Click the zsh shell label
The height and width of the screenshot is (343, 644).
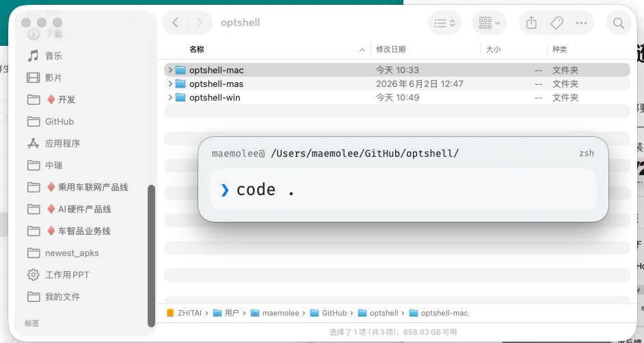(587, 153)
